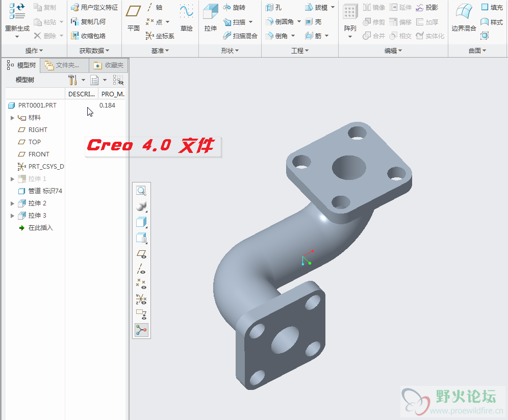Toggle datum point display
The width and height of the screenshot is (508, 420).
click(x=141, y=284)
